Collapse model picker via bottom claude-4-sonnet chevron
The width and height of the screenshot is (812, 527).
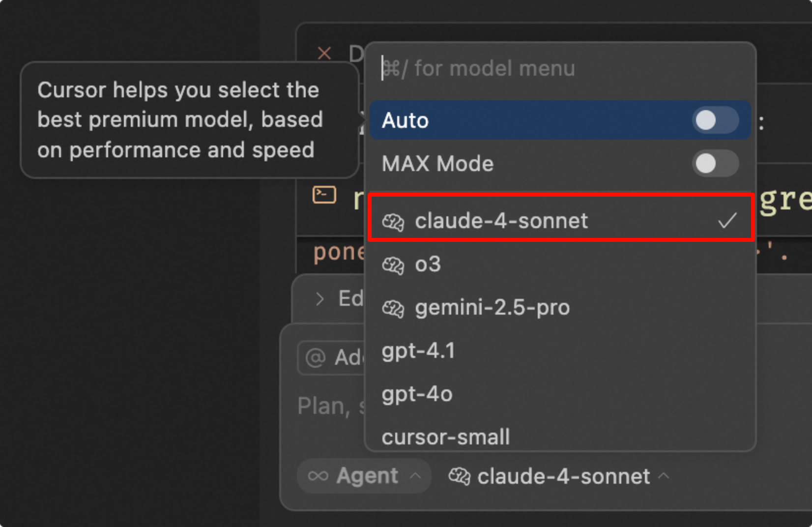coord(664,476)
